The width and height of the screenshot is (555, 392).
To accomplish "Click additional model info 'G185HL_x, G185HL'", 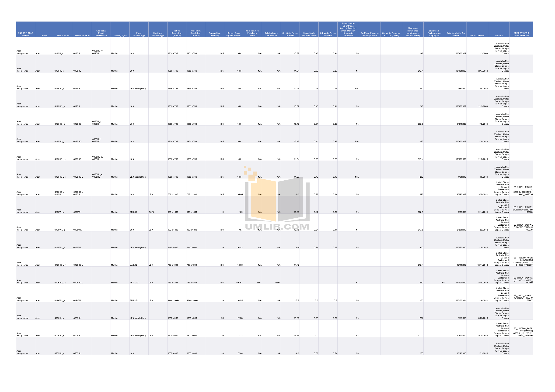I will point(98,175).
